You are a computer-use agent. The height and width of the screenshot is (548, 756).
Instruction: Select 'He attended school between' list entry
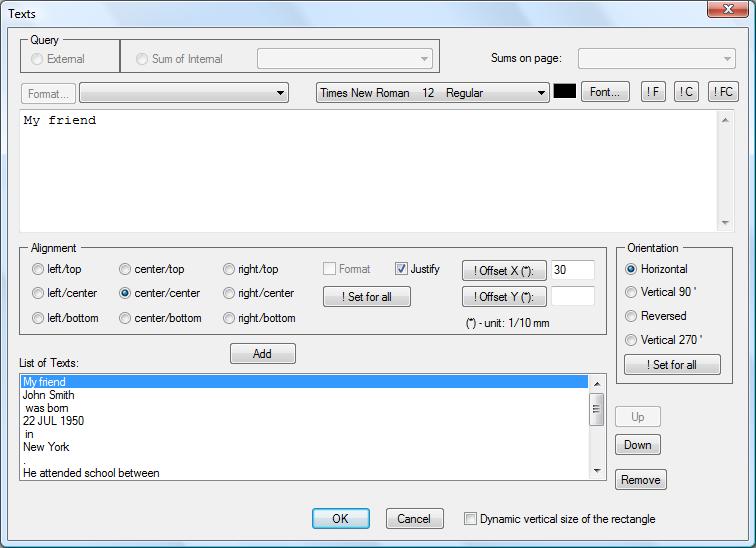91,473
